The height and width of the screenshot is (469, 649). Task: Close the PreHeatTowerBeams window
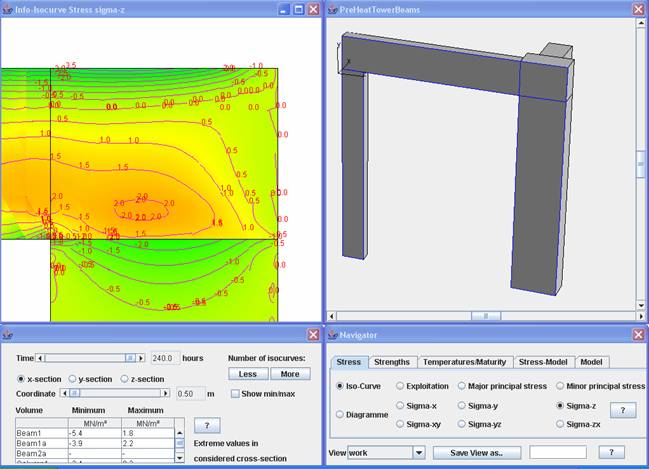639,10
